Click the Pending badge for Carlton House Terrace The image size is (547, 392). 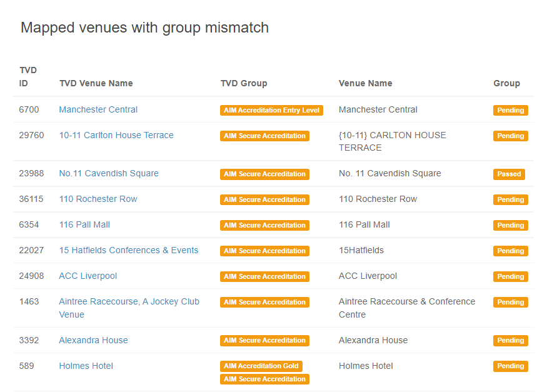pos(510,136)
